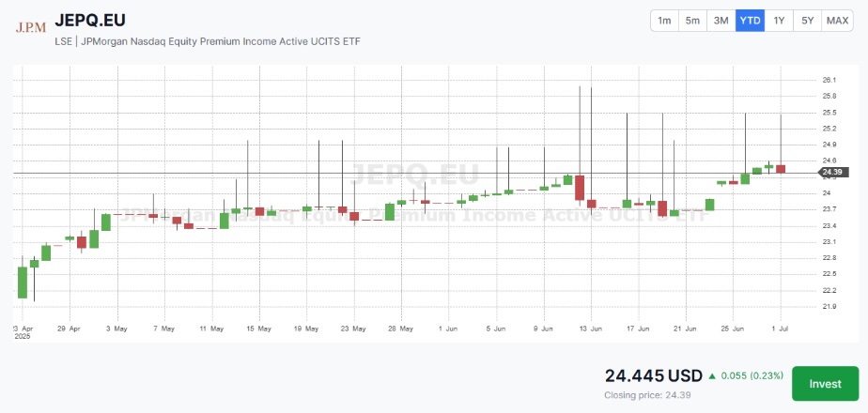The width and height of the screenshot is (868, 413).
Task: Select the active YTD range tab
Action: 750,21
